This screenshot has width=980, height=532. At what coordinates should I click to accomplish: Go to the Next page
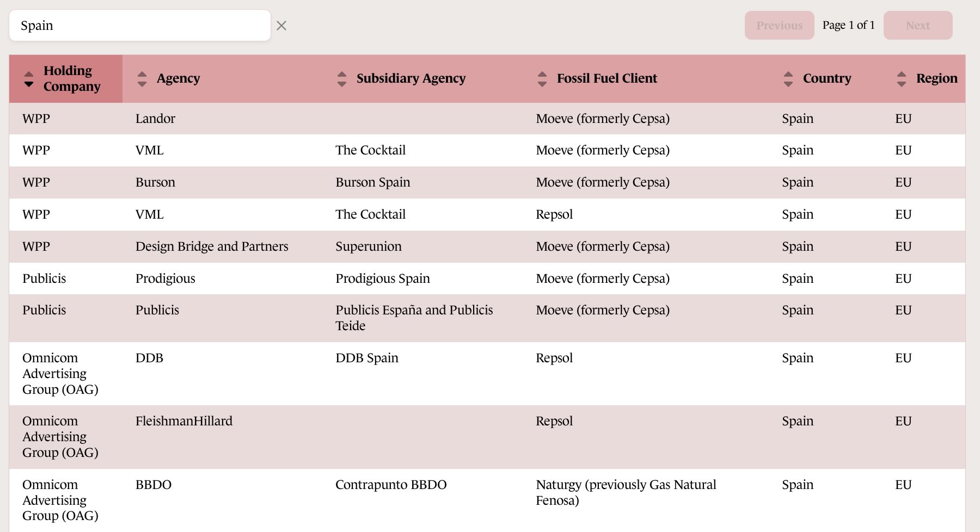[918, 26]
